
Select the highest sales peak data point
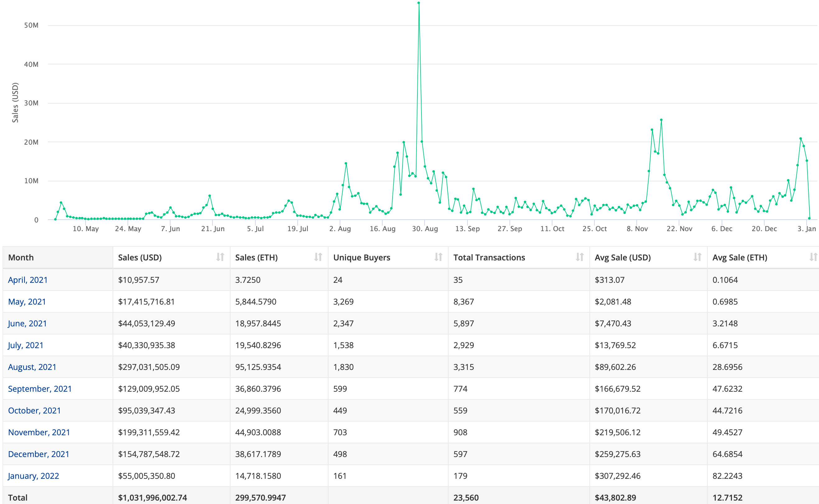(418, 3)
